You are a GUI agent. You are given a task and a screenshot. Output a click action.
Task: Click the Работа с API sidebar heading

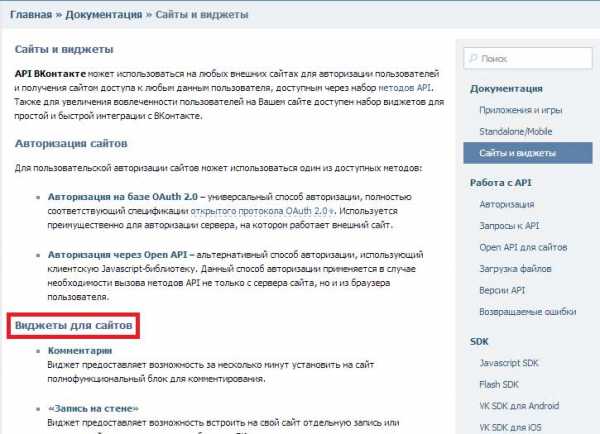pos(501,183)
